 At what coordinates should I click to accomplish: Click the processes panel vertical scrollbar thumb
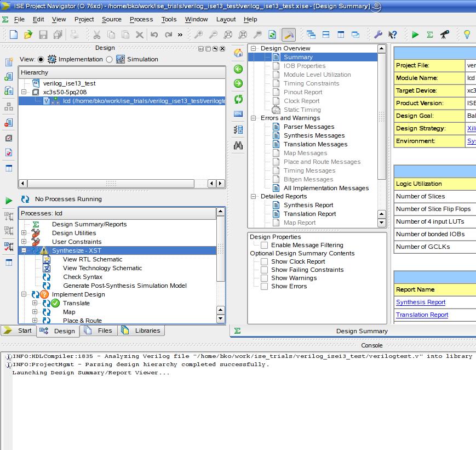[221, 248]
